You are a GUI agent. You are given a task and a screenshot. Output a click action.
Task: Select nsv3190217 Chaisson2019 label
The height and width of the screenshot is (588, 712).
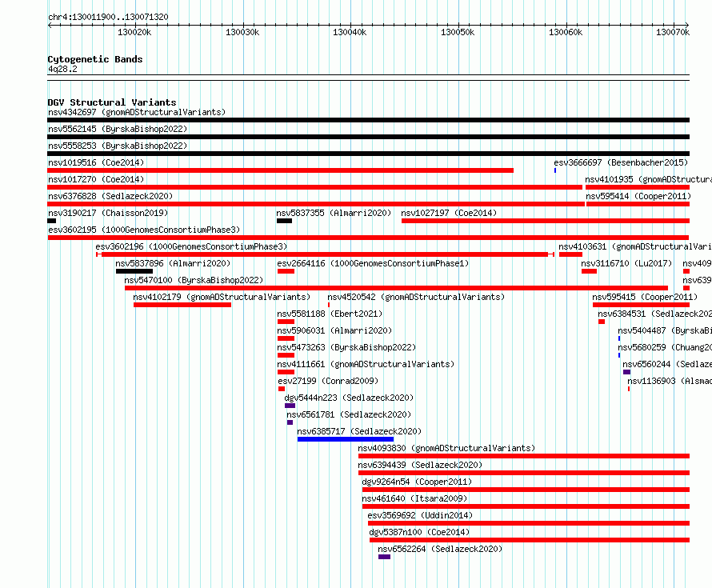coord(108,213)
